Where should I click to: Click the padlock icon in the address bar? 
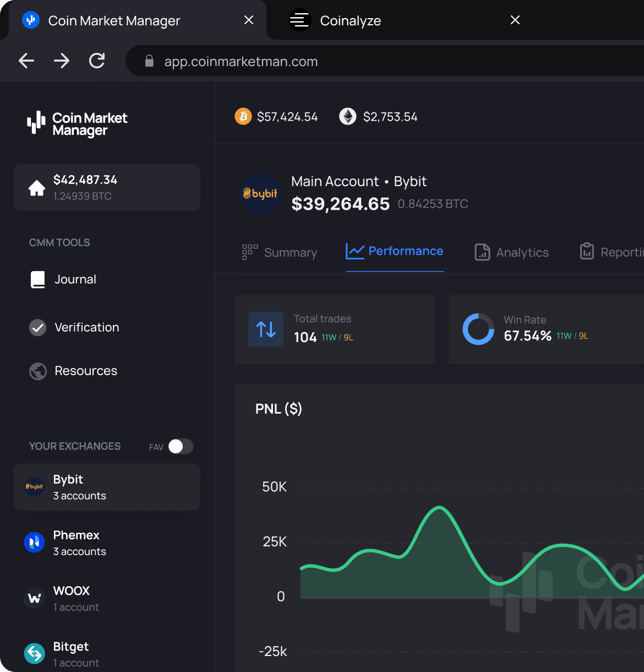point(149,61)
